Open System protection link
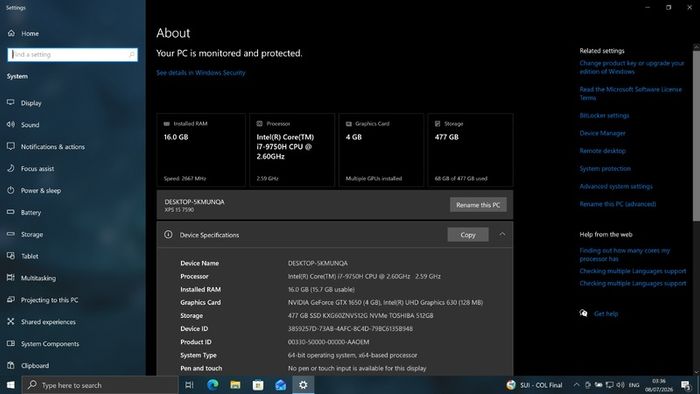Viewport: 700px width, 394px height. pyautogui.click(x=605, y=169)
